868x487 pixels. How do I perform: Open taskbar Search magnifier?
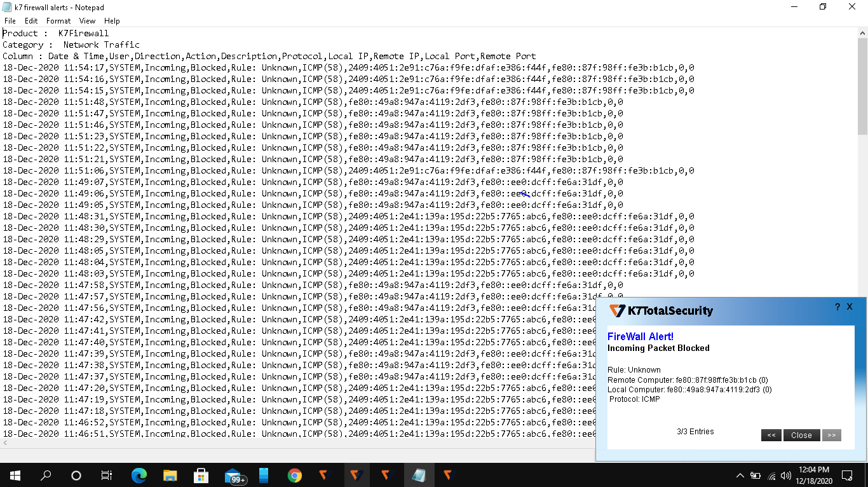coord(46,475)
